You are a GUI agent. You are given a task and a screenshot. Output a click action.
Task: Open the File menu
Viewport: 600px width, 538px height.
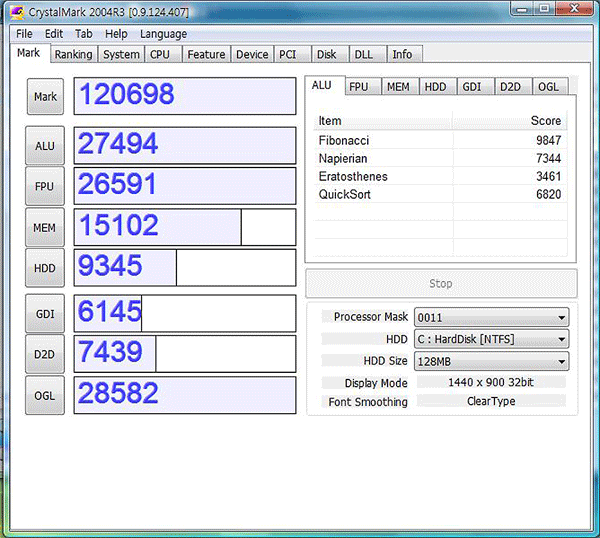pyautogui.click(x=24, y=34)
